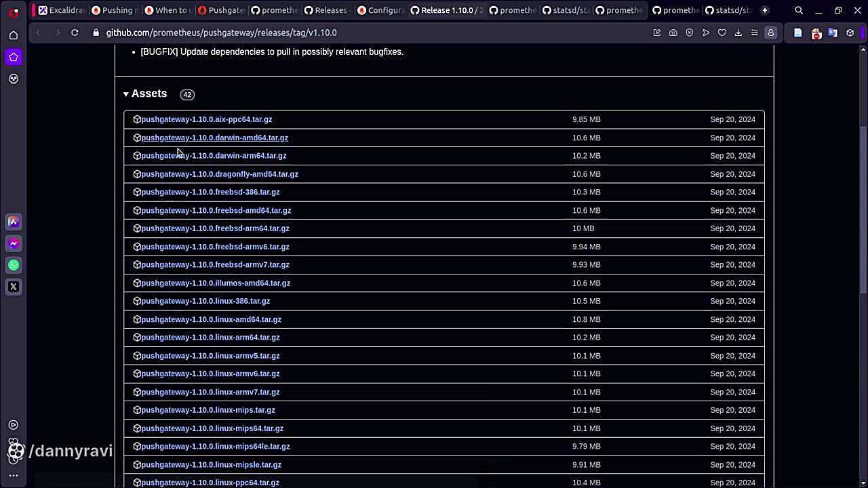
Task: Open the extensions cube icon
Action: (x=850, y=33)
